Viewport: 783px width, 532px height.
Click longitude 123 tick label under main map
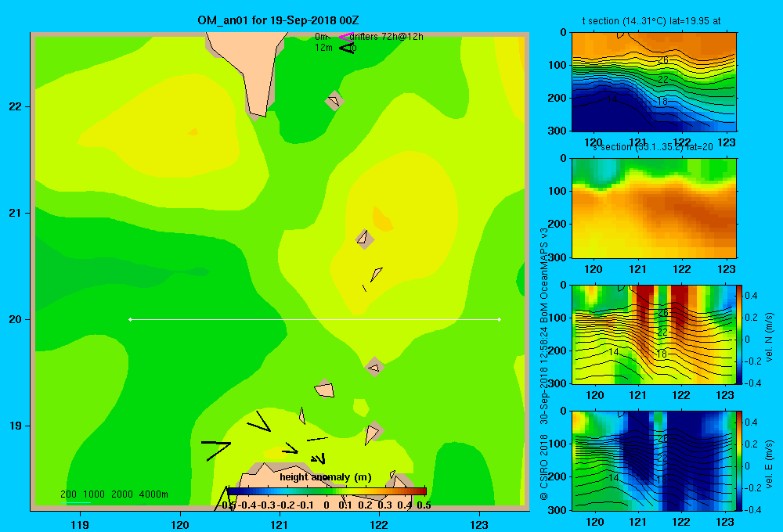point(479,524)
